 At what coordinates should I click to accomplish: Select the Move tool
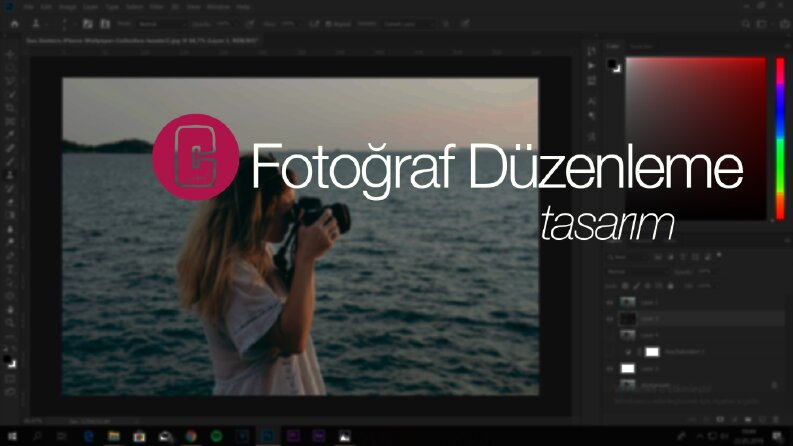point(10,54)
